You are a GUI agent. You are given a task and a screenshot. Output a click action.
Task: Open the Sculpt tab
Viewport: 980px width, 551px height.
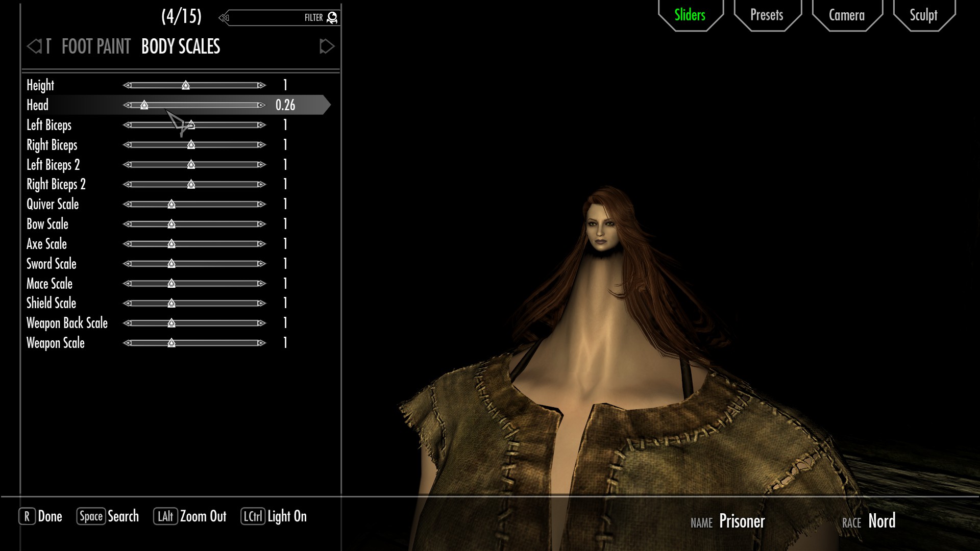tap(923, 15)
